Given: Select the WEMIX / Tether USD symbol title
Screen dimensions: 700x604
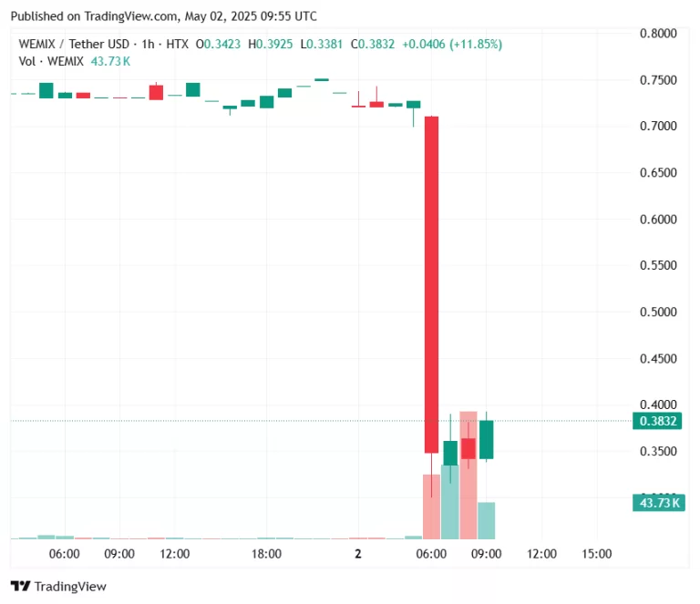Looking at the screenshot, I should point(79,44).
